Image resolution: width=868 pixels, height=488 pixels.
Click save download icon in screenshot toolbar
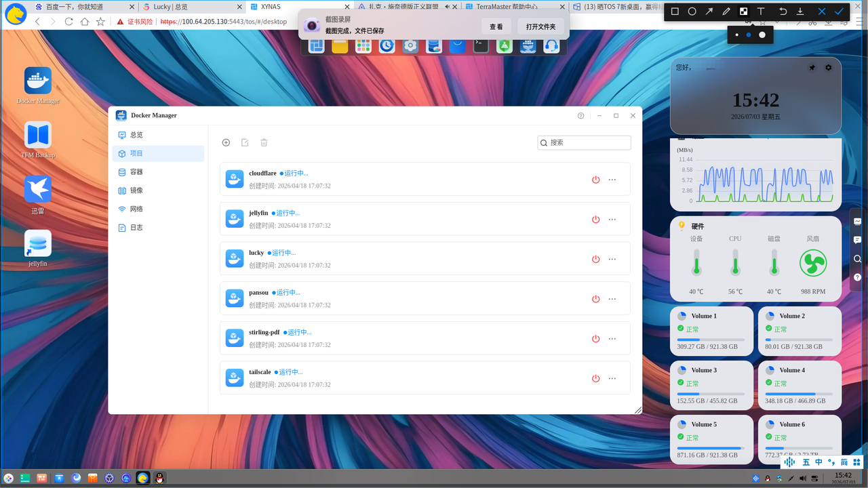(800, 12)
